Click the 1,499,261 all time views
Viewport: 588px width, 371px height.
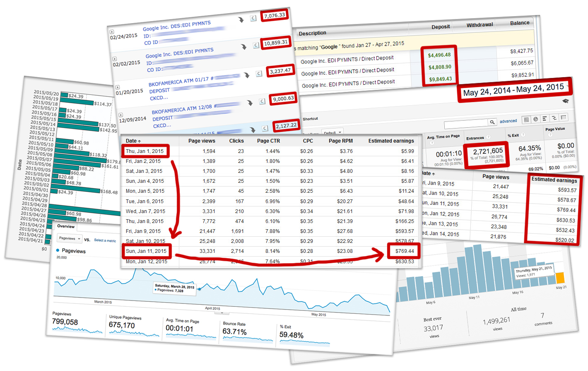496,321
